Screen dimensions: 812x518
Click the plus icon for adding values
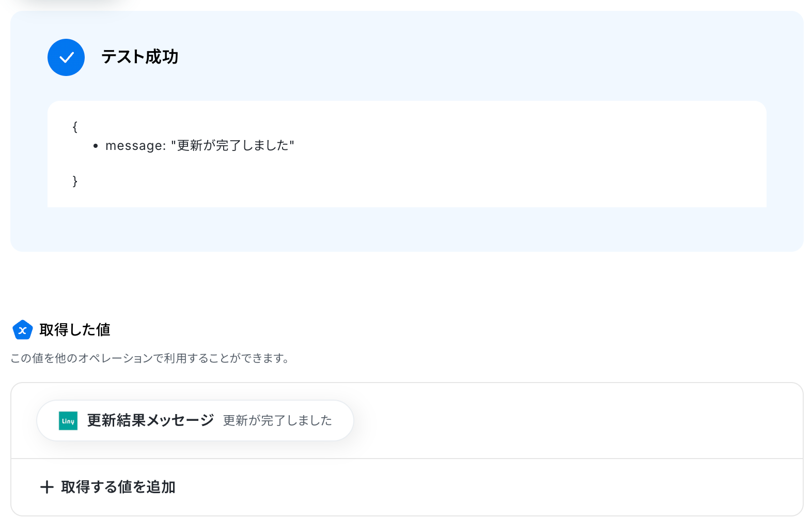pyautogui.click(x=47, y=487)
